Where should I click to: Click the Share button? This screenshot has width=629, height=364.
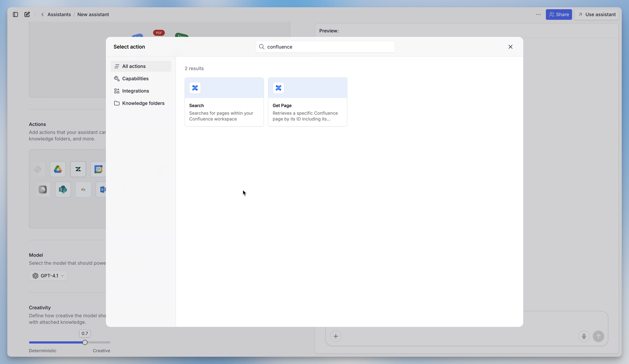[559, 14]
